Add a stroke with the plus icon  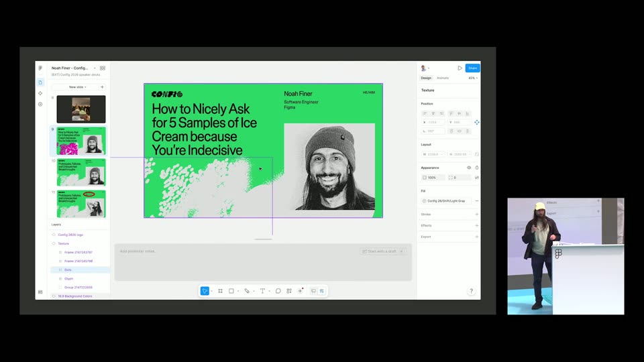477,215
